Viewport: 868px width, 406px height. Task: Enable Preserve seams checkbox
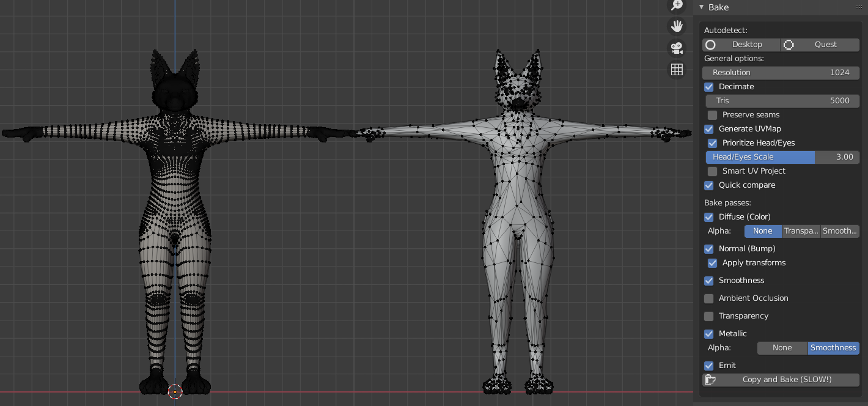713,115
